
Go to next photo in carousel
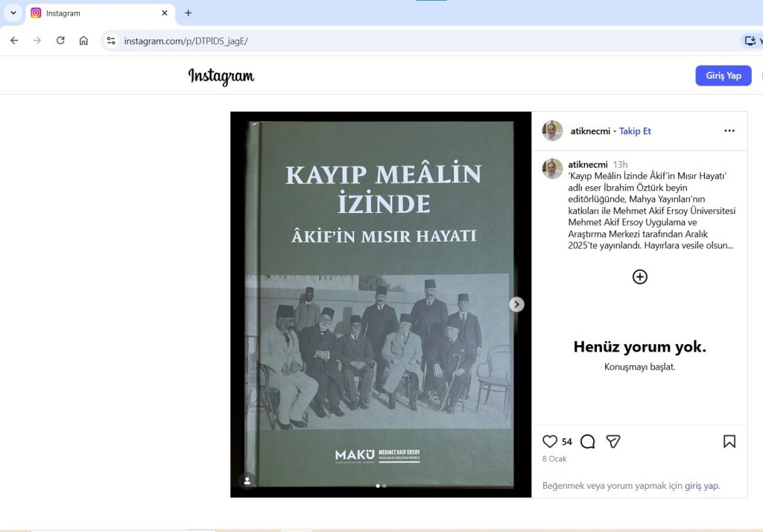[x=516, y=304]
